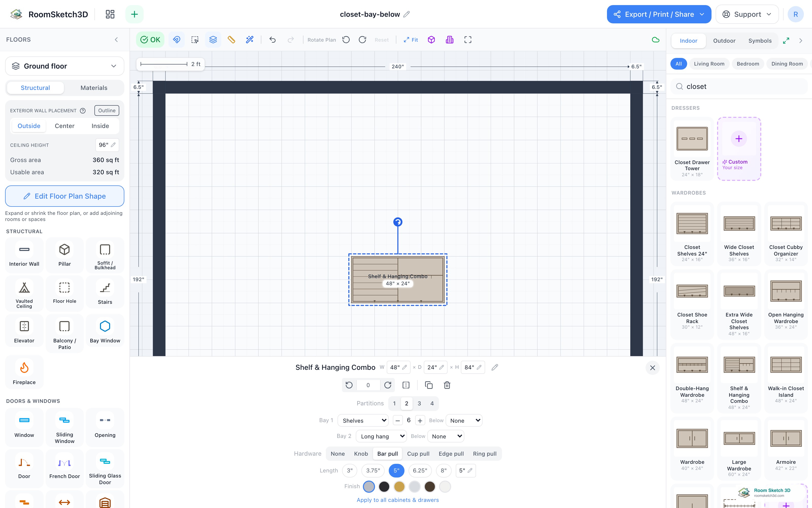812x508 pixels.
Task: Filter catalog by Bedroom
Action: 748,64
